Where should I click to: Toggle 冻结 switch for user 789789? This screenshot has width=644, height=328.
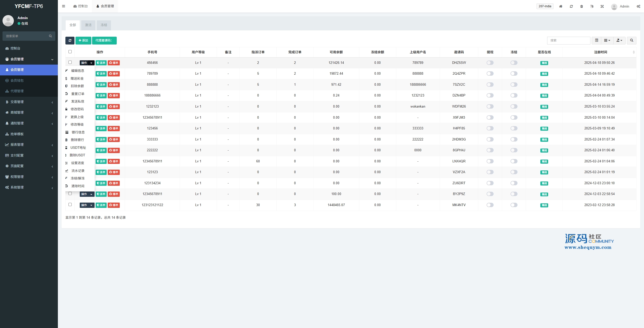[514, 74]
